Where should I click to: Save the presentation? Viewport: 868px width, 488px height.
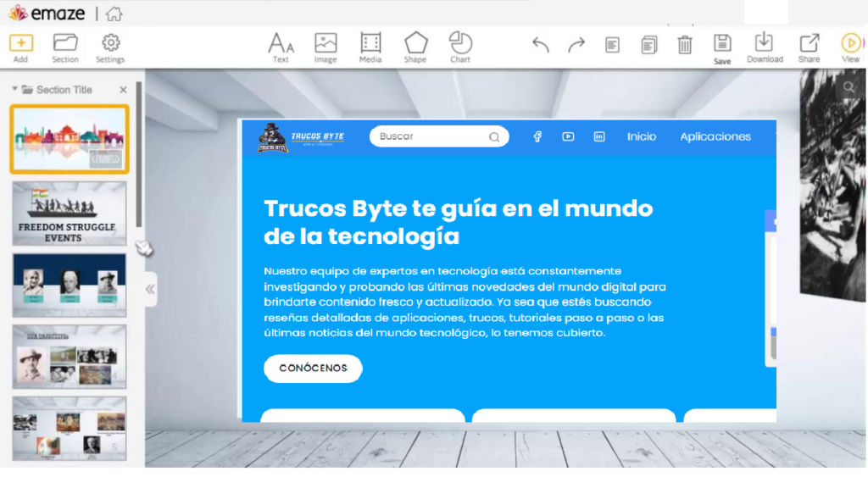click(x=722, y=49)
